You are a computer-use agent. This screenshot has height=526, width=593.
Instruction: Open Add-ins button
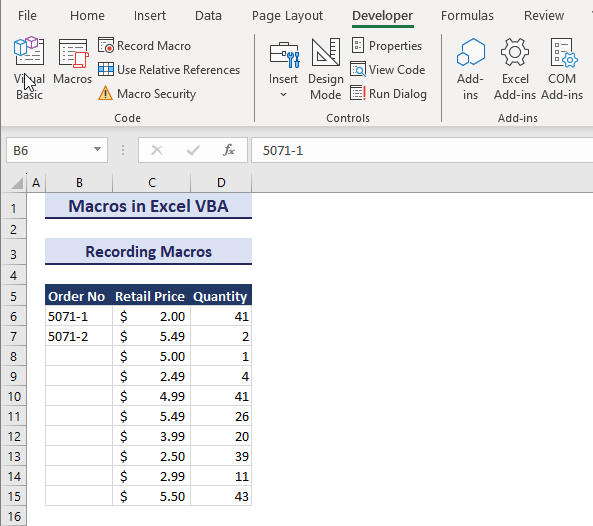tap(470, 69)
